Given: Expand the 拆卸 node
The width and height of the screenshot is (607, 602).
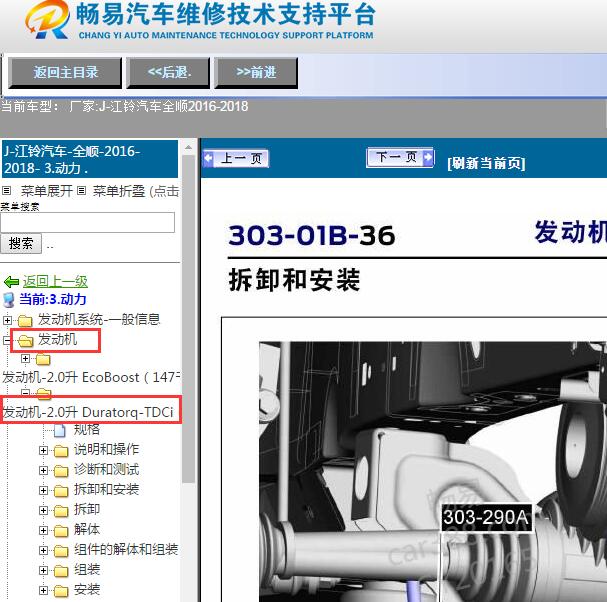Looking at the screenshot, I should pyautogui.click(x=44, y=511).
